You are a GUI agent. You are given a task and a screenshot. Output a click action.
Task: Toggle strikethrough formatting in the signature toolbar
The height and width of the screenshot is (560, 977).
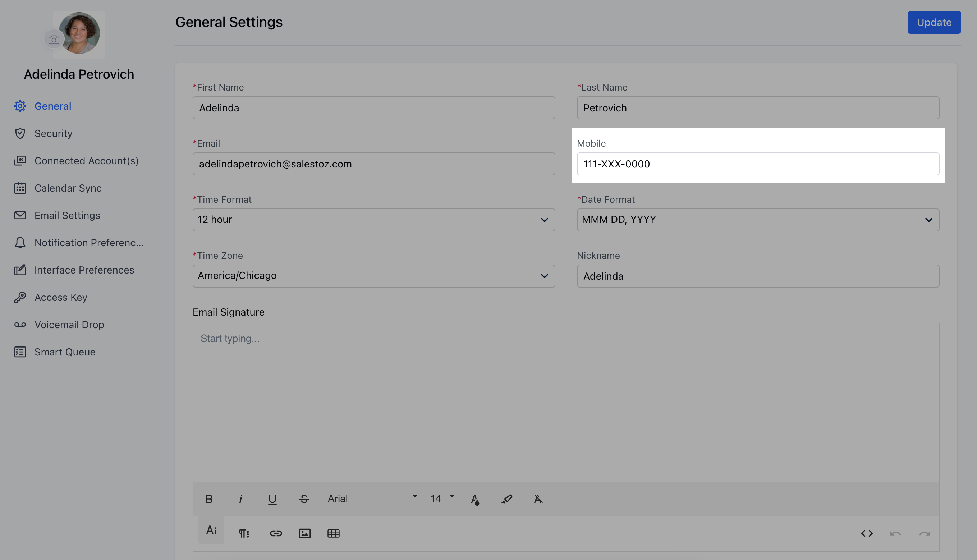(304, 499)
